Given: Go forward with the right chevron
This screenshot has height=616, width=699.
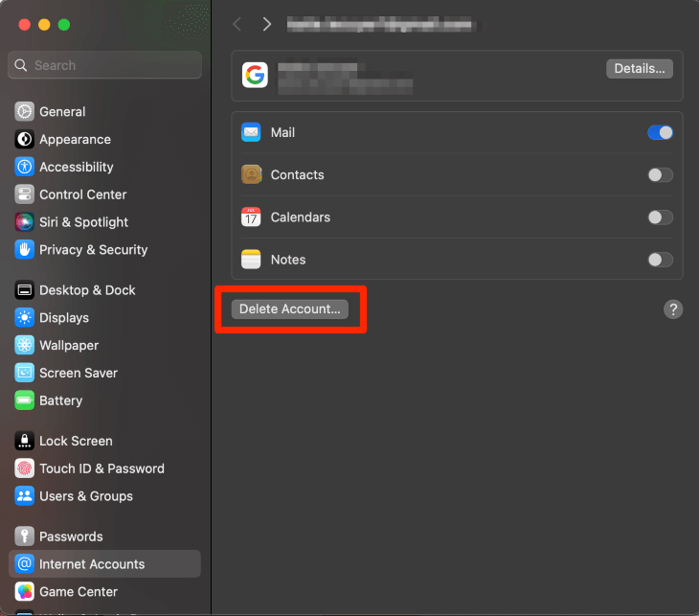Looking at the screenshot, I should 266,24.
